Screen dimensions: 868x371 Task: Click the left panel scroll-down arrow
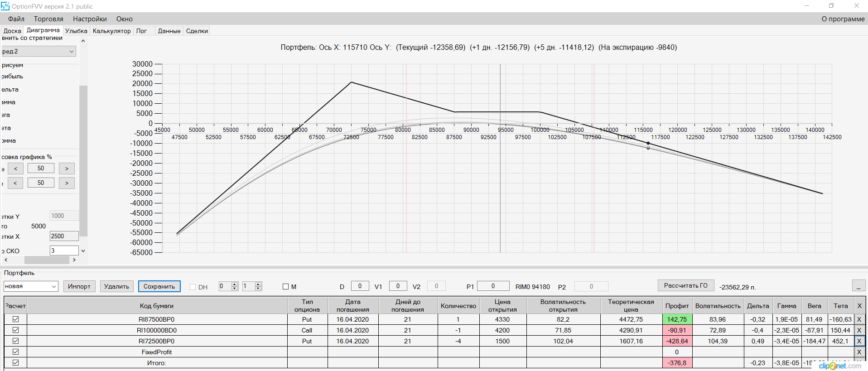[83, 251]
